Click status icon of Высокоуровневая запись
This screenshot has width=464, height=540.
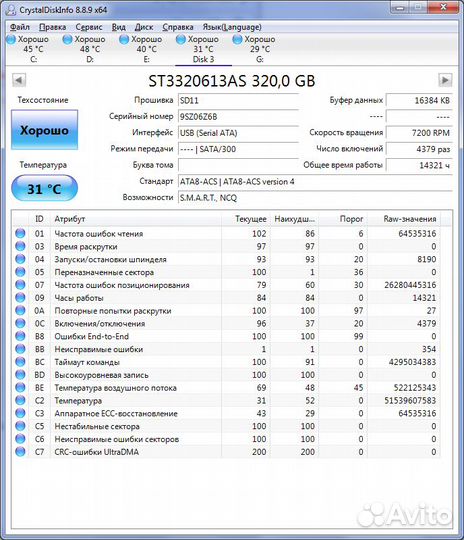point(20,375)
